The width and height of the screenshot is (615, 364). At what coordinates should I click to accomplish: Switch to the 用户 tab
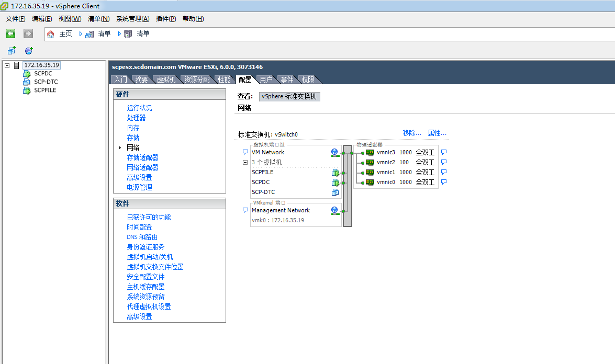(x=266, y=79)
